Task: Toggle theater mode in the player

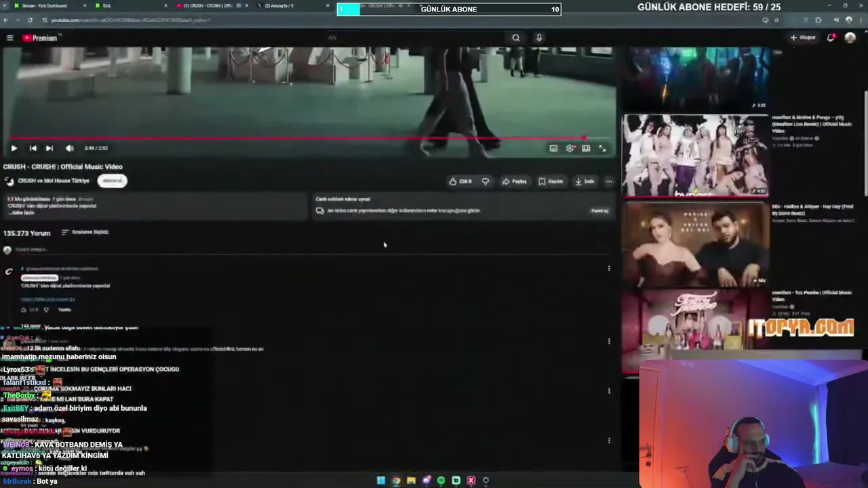Action: pyautogui.click(x=586, y=148)
